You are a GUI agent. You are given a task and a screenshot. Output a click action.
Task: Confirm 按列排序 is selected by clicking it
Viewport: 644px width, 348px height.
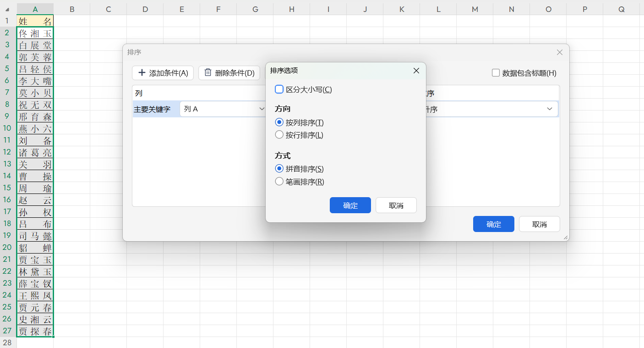pos(279,122)
